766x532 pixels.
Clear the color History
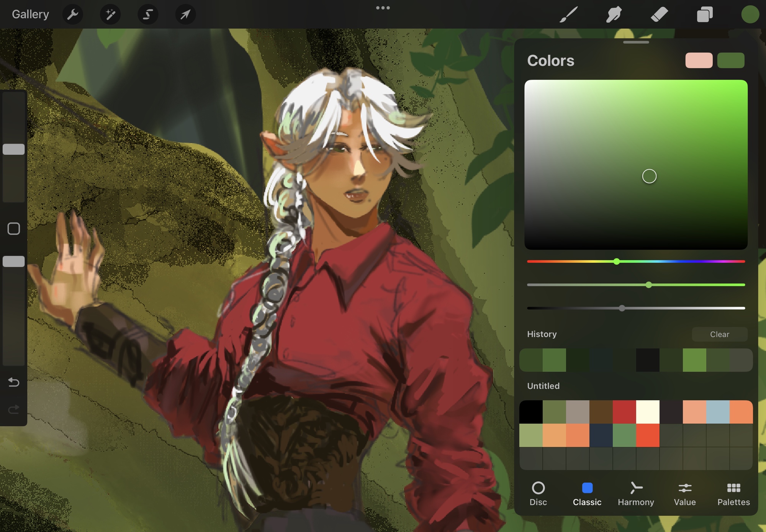719,334
